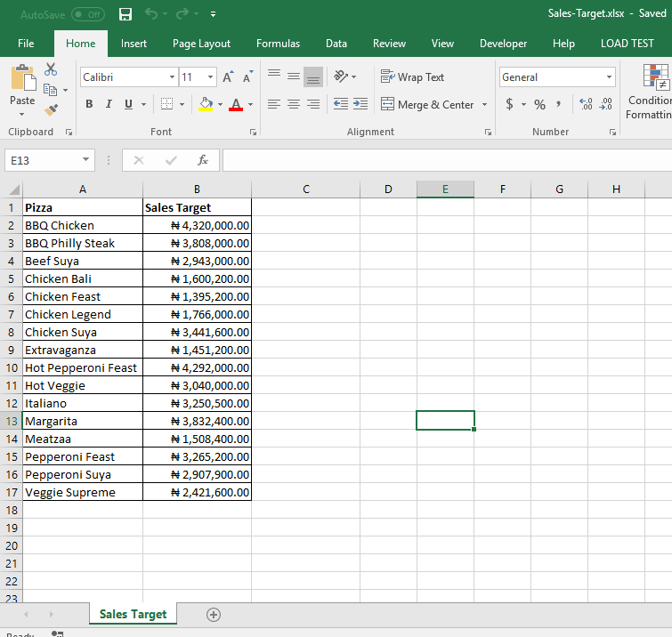Click the LOAD TEST tab
This screenshot has width=672, height=637.
(x=627, y=44)
